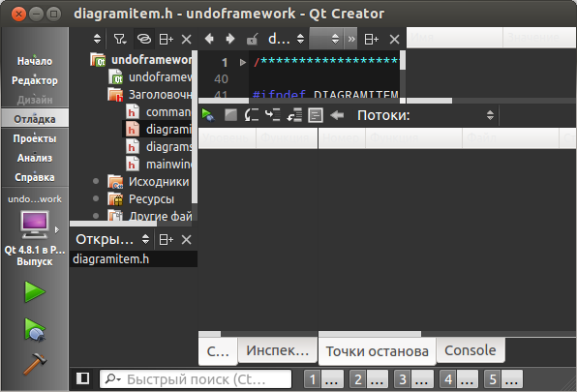
Task: Select diagramitem.h in open documents
Action: 134,258
